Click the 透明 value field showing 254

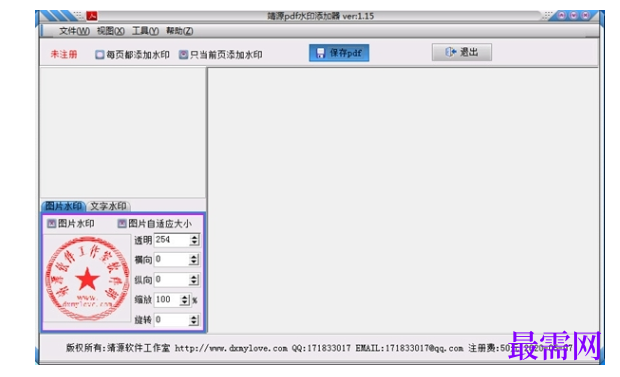point(172,240)
